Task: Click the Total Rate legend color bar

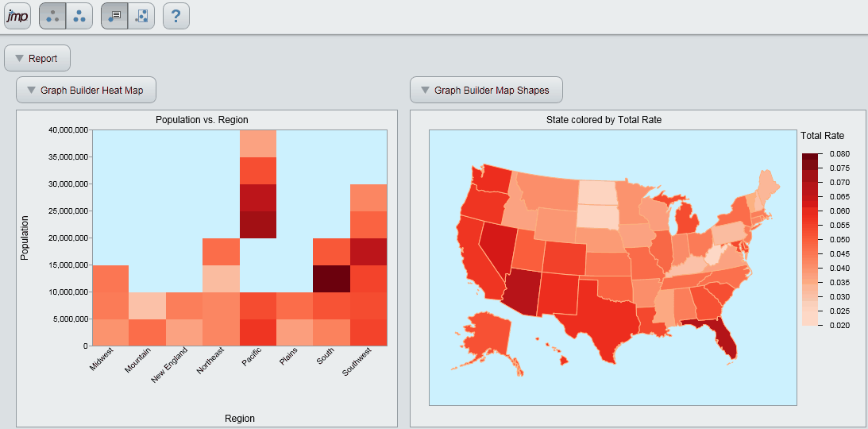Action: [x=811, y=238]
